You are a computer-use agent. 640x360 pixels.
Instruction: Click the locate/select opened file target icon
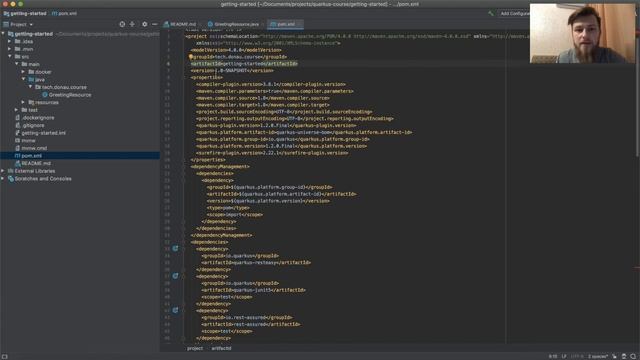point(122,24)
